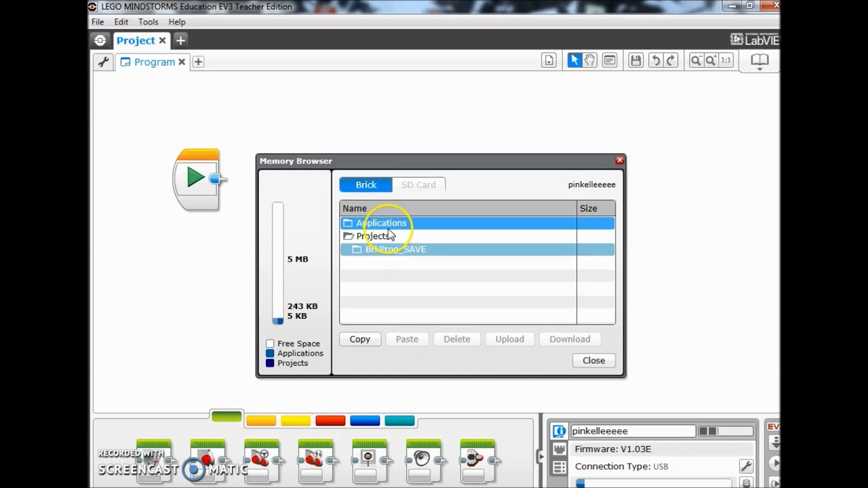Save the project with floppy icon

pos(635,60)
